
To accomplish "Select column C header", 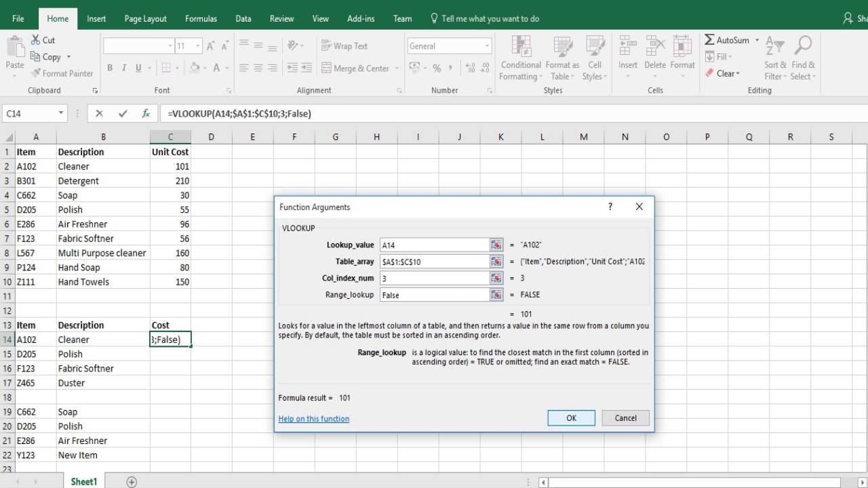I will coord(170,137).
